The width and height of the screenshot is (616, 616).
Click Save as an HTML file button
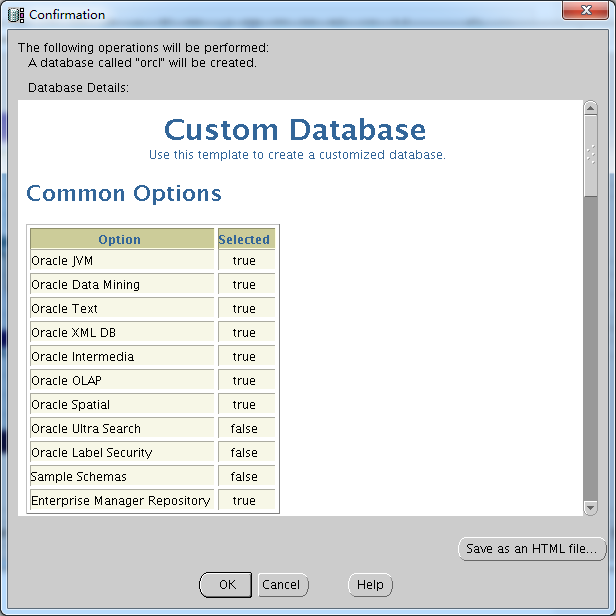pyautogui.click(x=532, y=548)
